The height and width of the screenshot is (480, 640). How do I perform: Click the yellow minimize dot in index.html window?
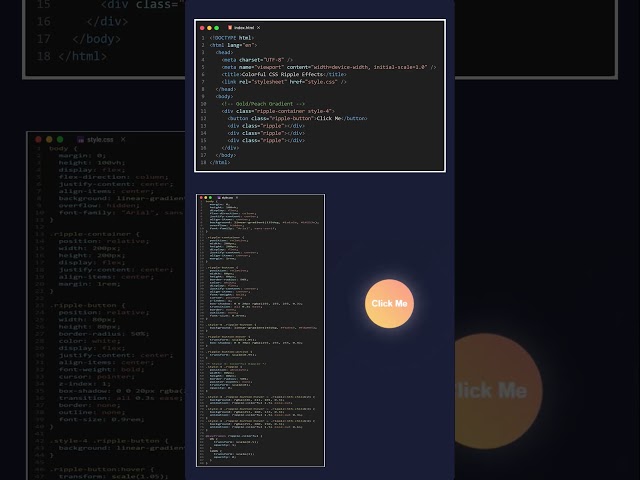click(209, 28)
